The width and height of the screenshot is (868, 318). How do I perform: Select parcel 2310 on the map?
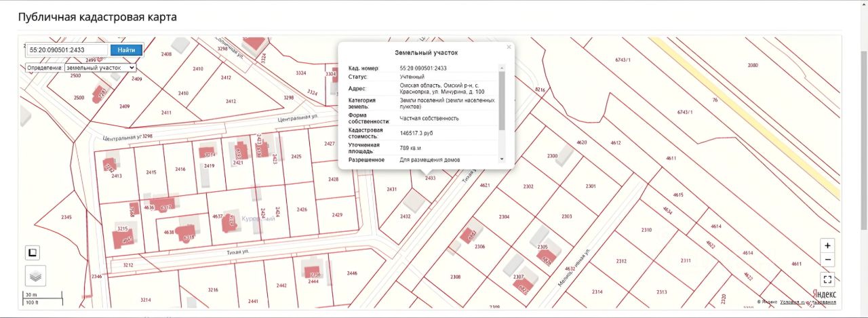click(646, 230)
